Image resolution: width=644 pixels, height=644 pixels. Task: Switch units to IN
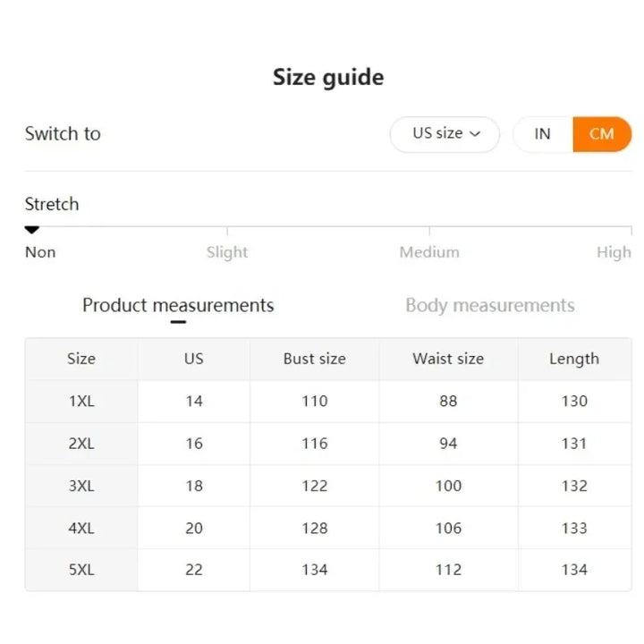tap(542, 134)
